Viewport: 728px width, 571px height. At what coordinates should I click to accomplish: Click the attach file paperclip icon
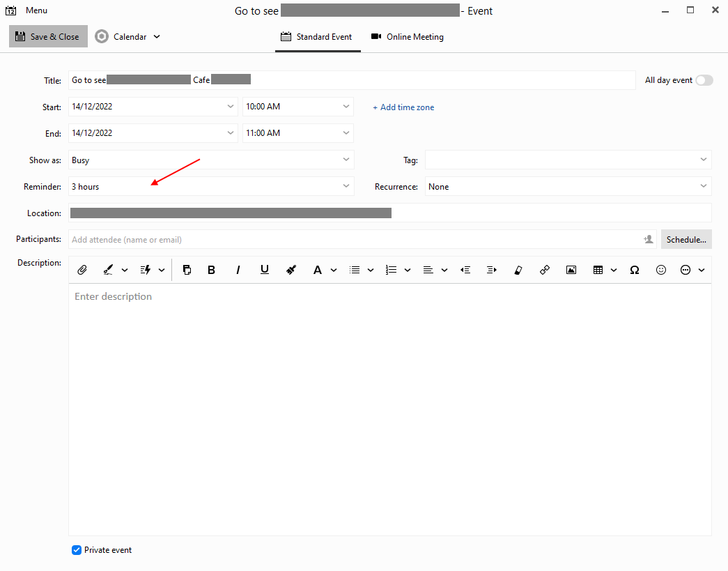(x=82, y=270)
